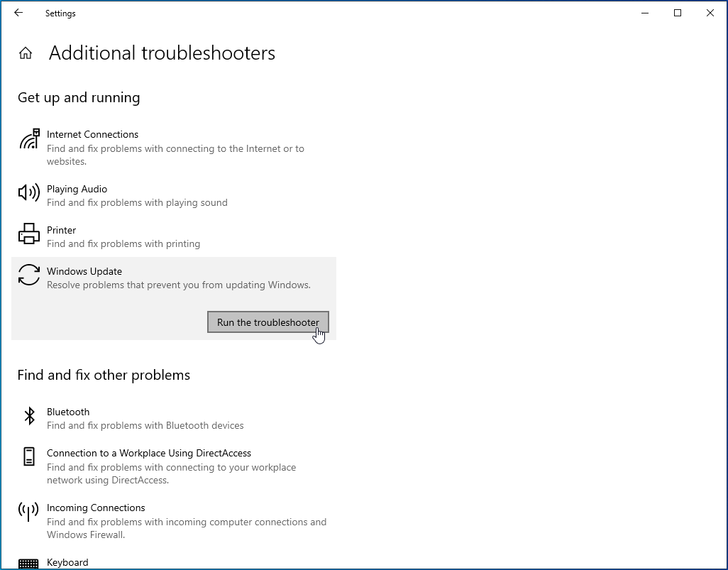Click the Incoming Connections antenna icon
Viewport: 728px width, 570px height.
[28, 512]
